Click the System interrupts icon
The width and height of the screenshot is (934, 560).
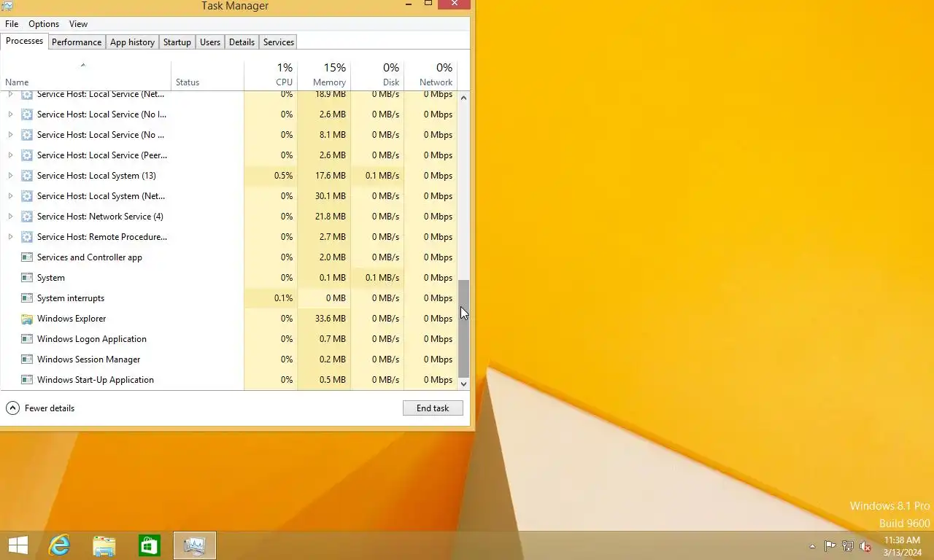pyautogui.click(x=27, y=298)
